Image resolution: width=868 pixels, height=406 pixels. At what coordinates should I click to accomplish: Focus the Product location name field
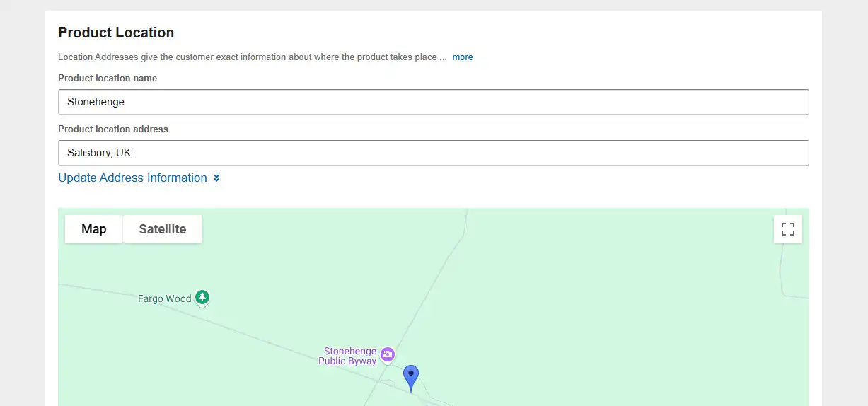[434, 102]
